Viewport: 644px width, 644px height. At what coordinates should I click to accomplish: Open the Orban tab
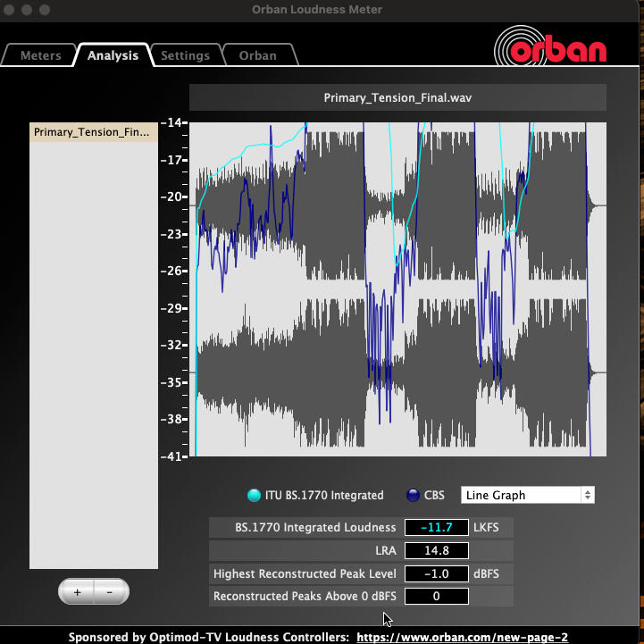coord(257,55)
